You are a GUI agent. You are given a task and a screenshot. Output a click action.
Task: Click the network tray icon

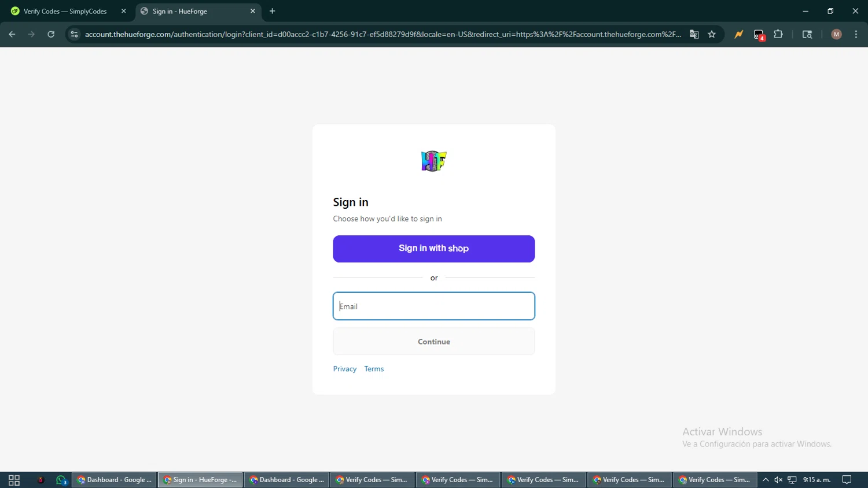(792, 480)
